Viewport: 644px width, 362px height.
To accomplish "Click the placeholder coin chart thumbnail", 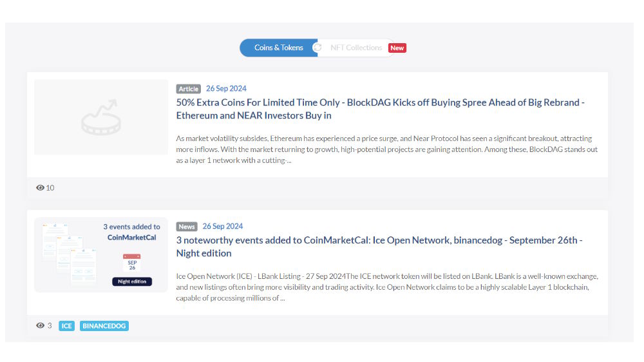I will click(101, 117).
